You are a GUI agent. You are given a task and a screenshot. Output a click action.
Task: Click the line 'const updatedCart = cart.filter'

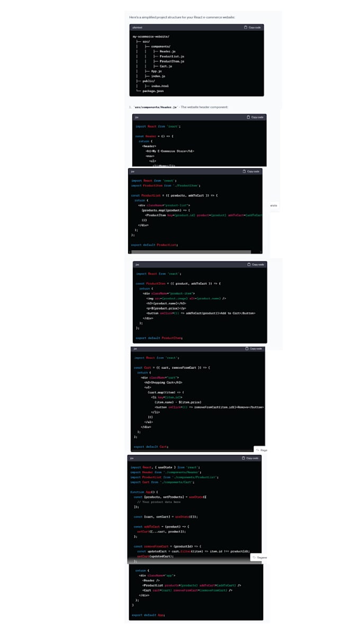point(193,551)
